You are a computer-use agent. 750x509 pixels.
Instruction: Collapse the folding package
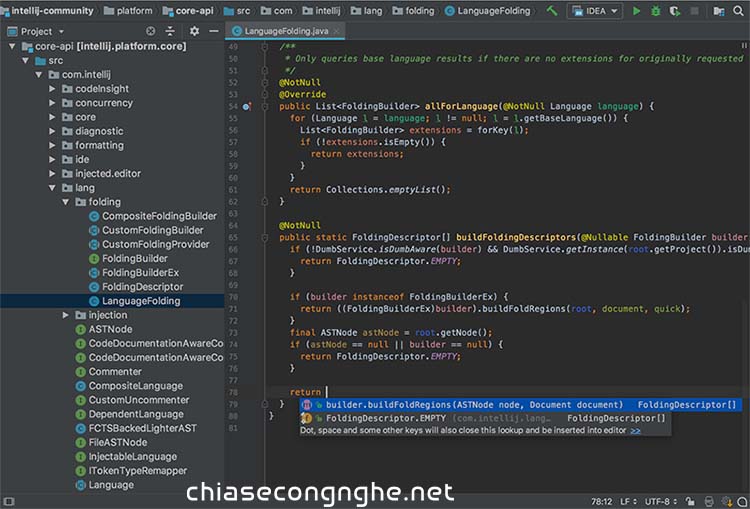pos(66,202)
